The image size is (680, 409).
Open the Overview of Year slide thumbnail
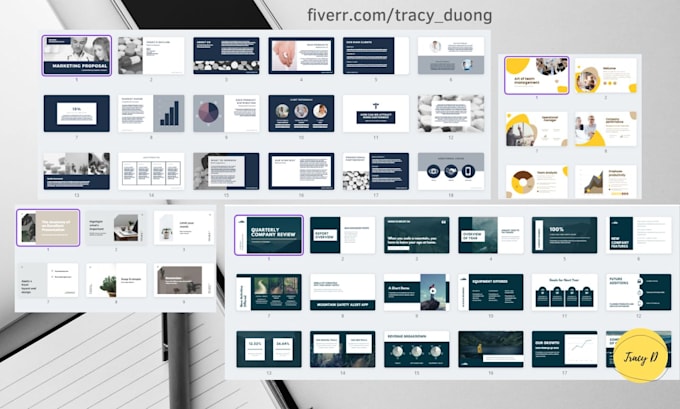click(491, 235)
